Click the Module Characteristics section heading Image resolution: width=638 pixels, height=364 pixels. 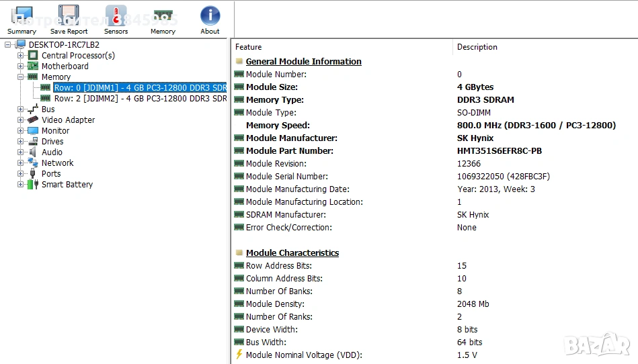click(x=292, y=253)
